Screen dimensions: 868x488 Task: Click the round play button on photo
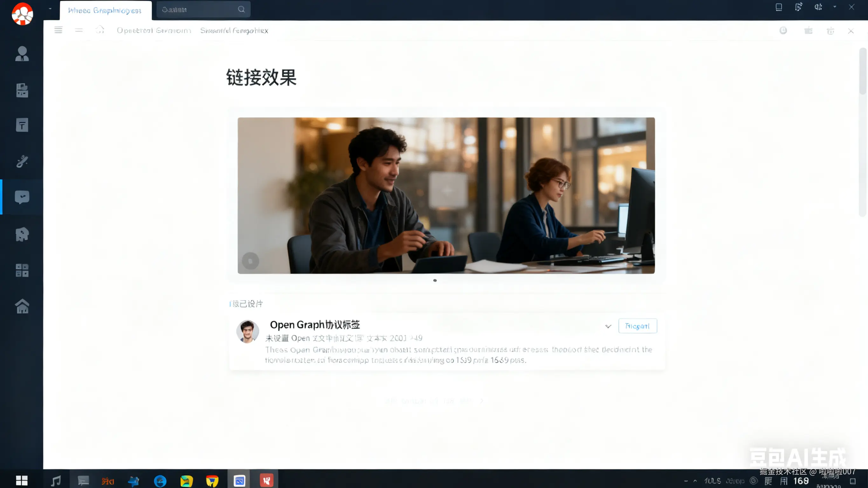point(250,261)
